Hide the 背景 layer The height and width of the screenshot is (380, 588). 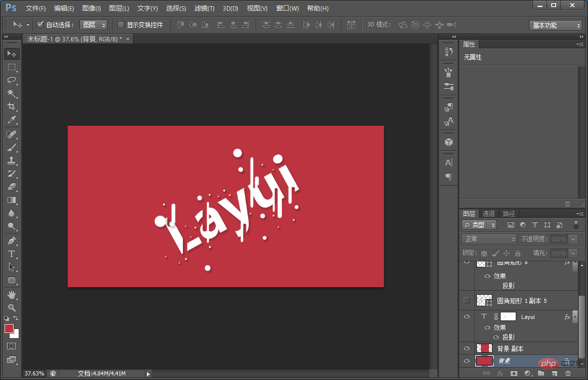[466, 361]
